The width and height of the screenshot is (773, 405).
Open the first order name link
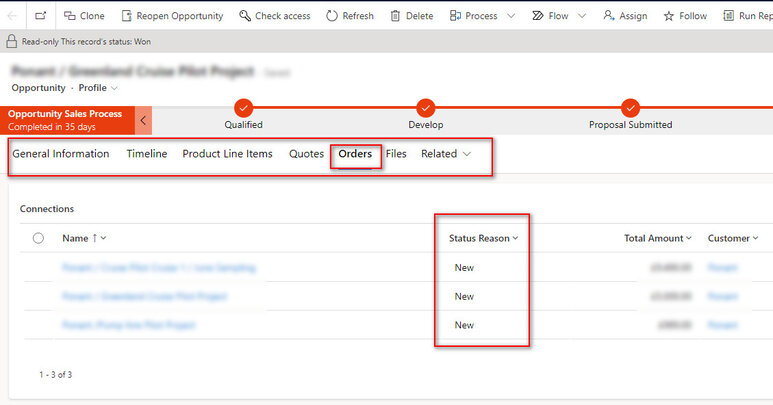pos(159,268)
